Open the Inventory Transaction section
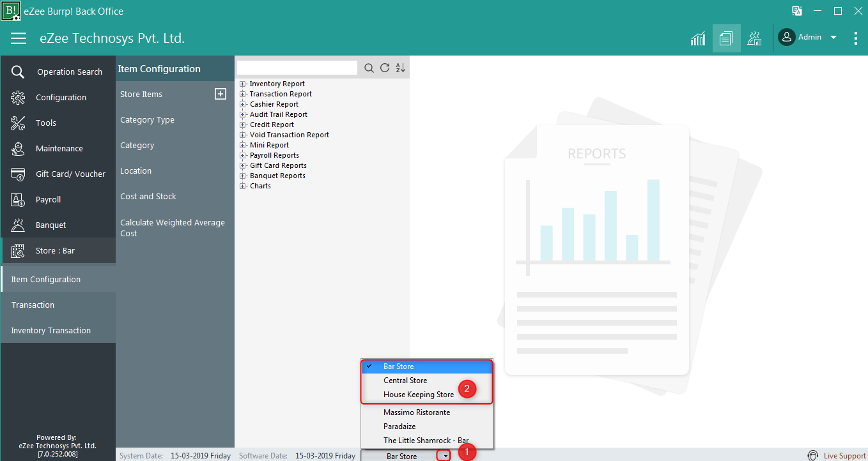This screenshot has height=461, width=868. tap(58, 330)
